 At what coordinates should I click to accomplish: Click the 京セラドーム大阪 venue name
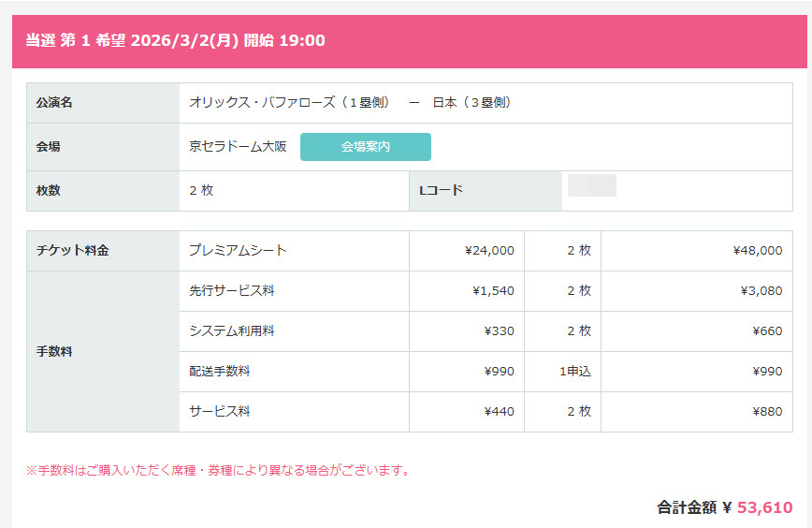click(x=238, y=147)
